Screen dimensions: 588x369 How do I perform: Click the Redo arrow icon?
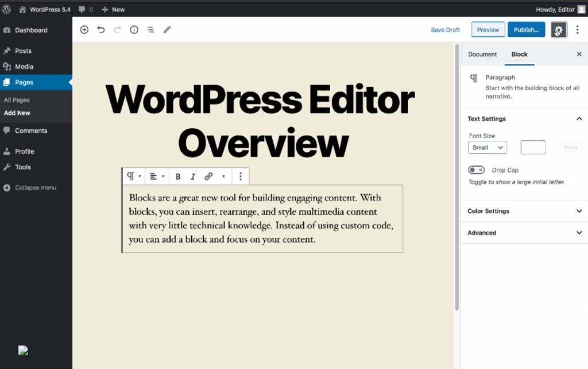coord(117,30)
